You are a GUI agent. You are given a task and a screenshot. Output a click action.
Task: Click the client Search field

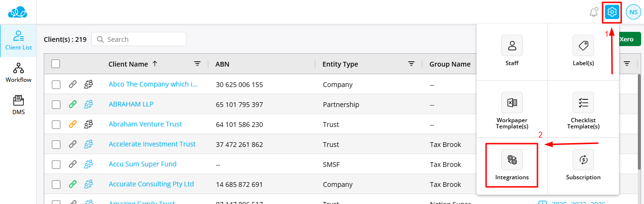pyautogui.click(x=144, y=39)
